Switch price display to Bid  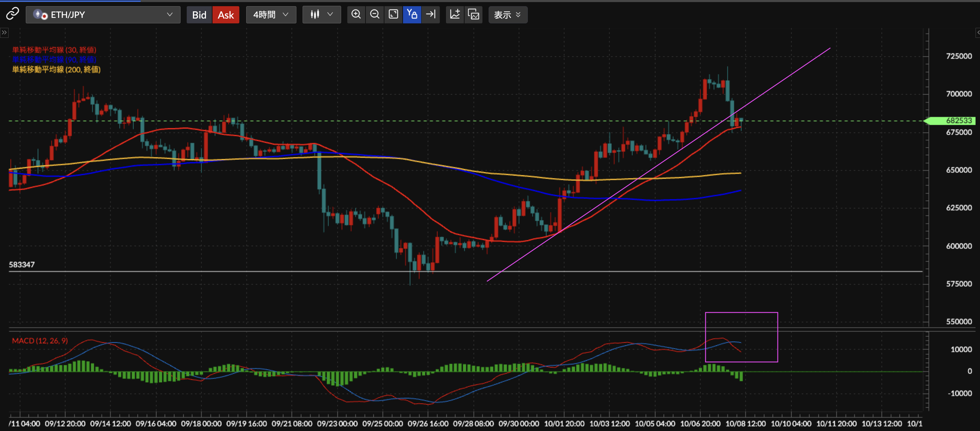click(199, 15)
